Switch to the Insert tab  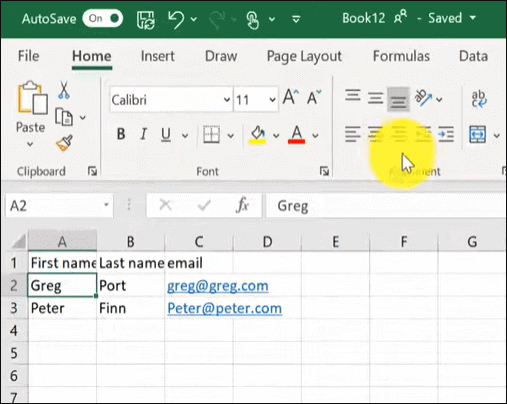[x=158, y=56]
